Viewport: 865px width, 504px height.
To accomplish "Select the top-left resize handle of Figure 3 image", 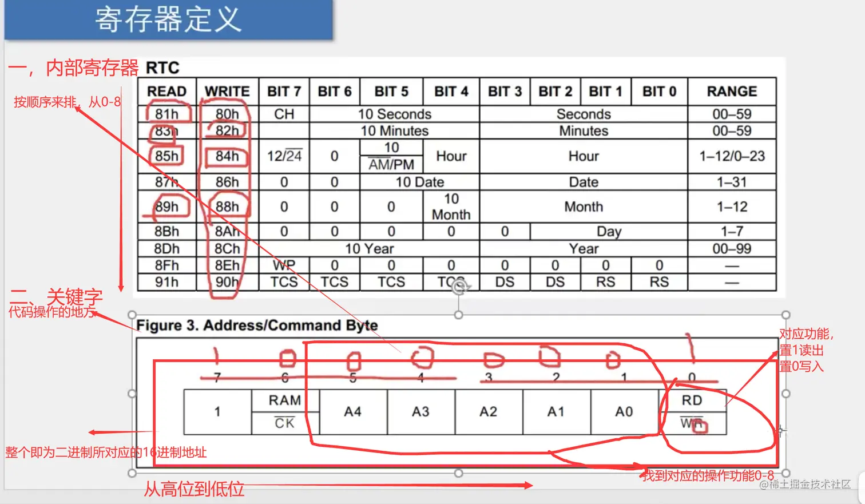I will (132, 315).
